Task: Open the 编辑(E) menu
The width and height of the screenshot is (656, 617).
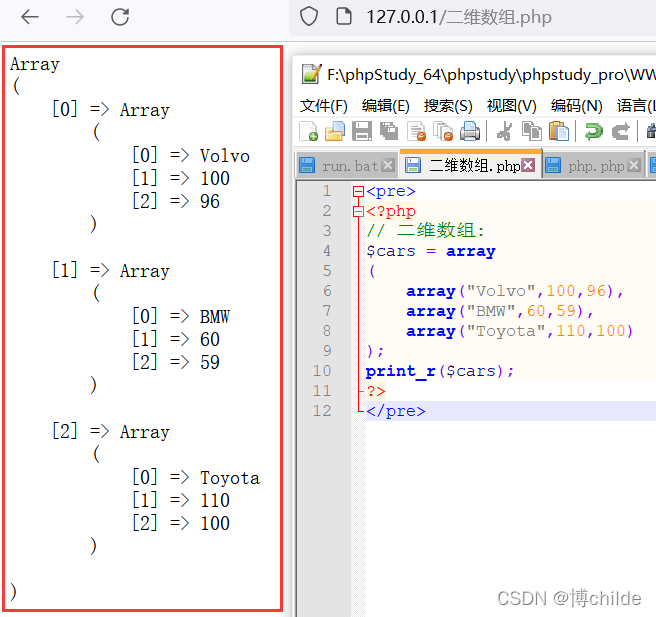Action: 385,106
